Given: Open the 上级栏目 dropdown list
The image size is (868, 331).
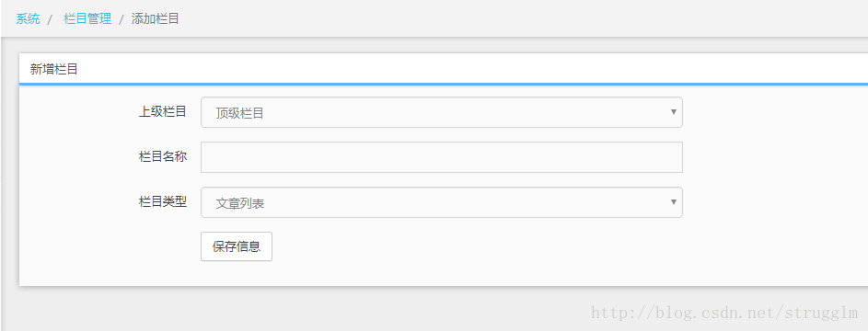Looking at the screenshot, I should click(x=441, y=112).
